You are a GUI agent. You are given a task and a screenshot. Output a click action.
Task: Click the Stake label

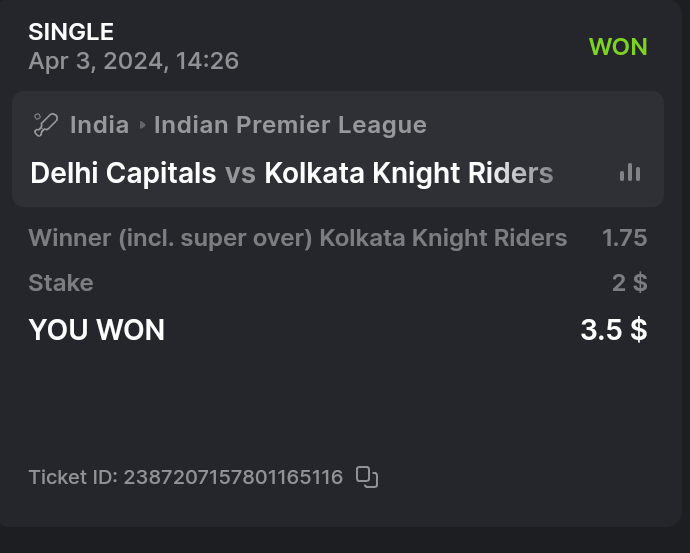pyautogui.click(x=61, y=283)
